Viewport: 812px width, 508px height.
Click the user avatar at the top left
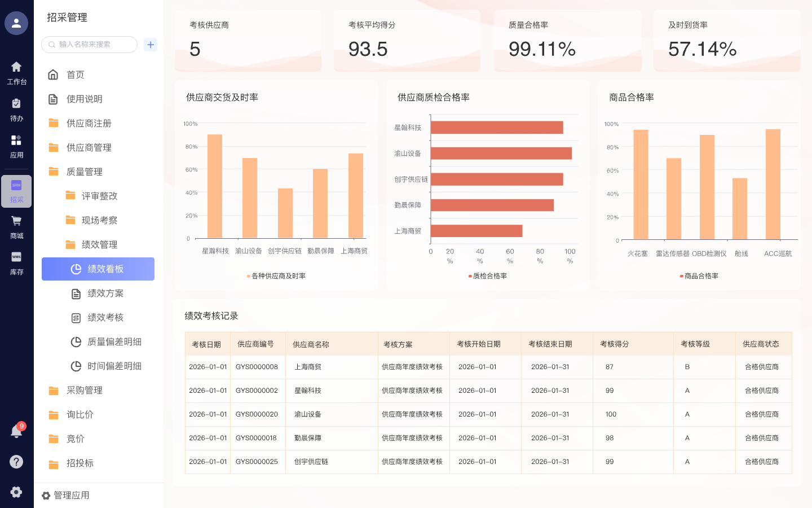pyautogui.click(x=16, y=23)
